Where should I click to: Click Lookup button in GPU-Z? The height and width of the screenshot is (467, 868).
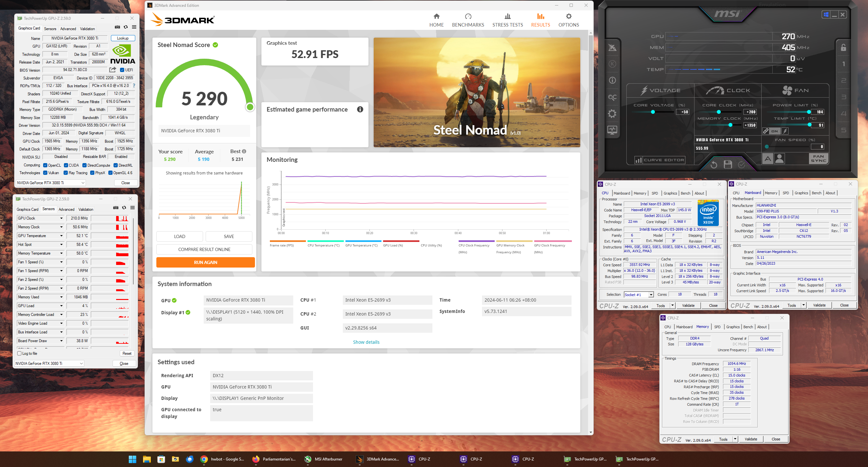(x=123, y=38)
